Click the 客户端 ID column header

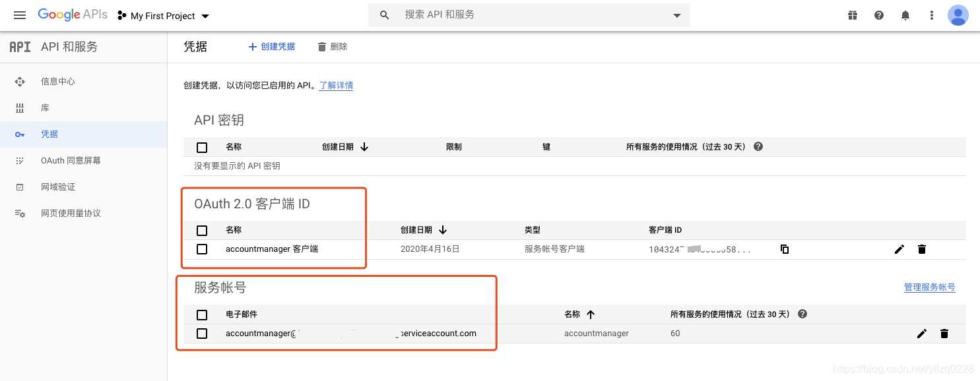[x=665, y=230]
